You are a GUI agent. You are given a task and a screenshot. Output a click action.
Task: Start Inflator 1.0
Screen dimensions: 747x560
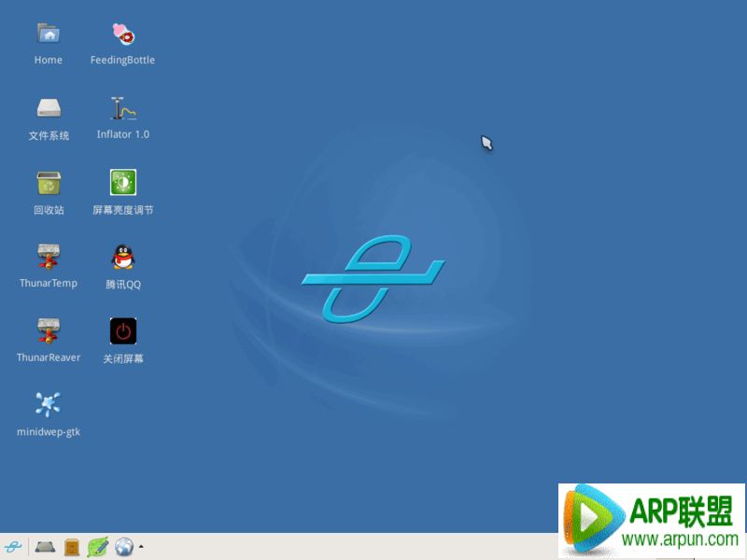[x=121, y=107]
